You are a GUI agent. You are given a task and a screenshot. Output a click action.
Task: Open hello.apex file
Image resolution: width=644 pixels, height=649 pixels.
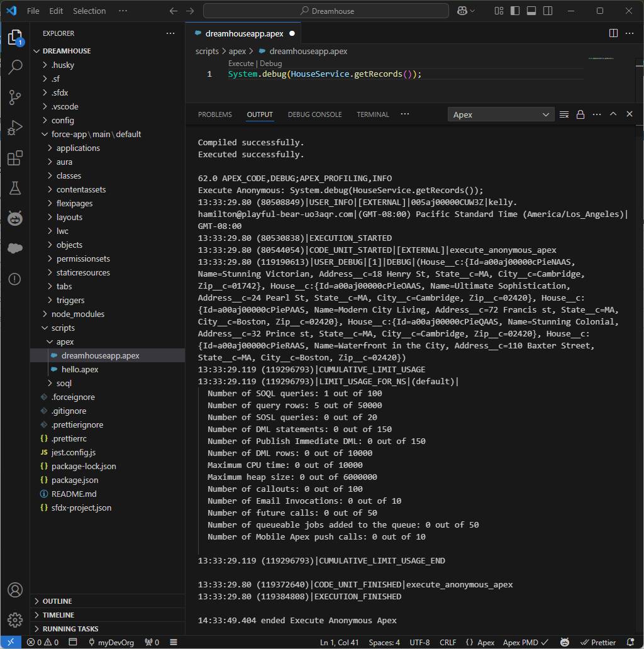[108, 369]
